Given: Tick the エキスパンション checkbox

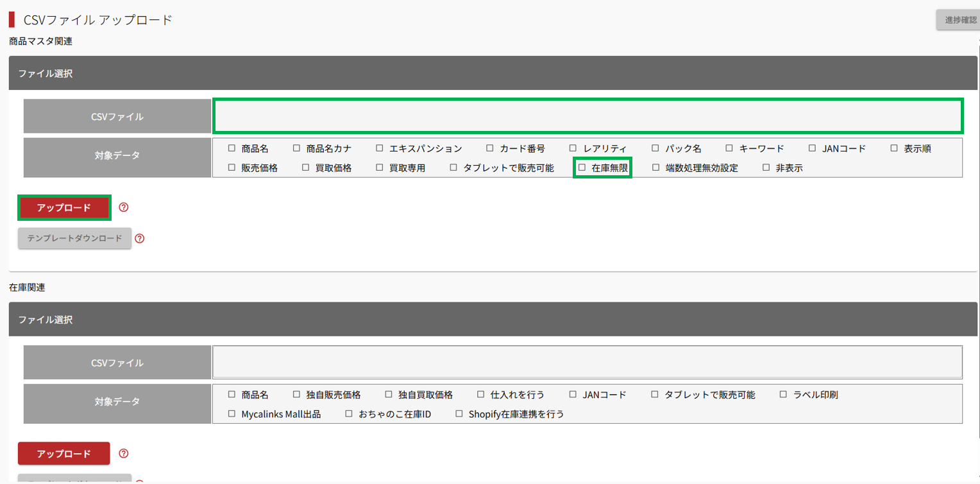Looking at the screenshot, I should tap(380, 148).
